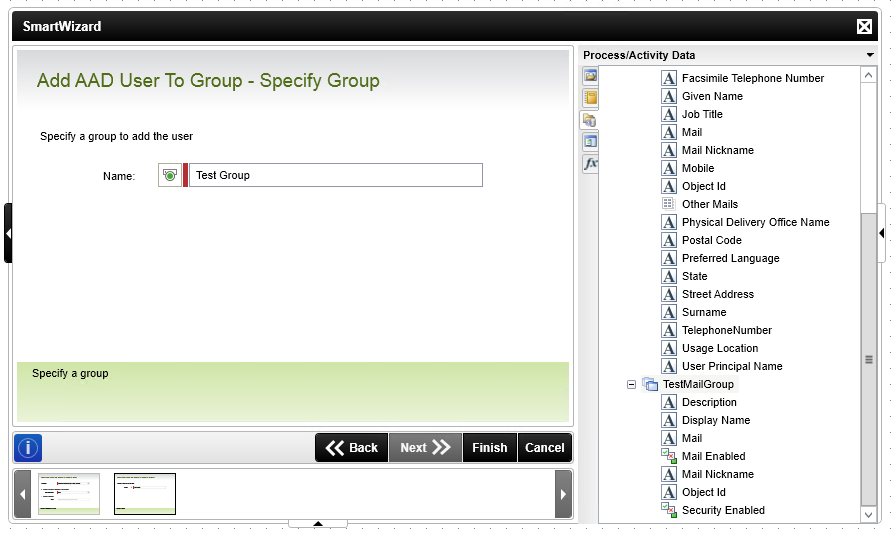
Task: Select the second wizard page thumbnail
Action: coord(145,494)
